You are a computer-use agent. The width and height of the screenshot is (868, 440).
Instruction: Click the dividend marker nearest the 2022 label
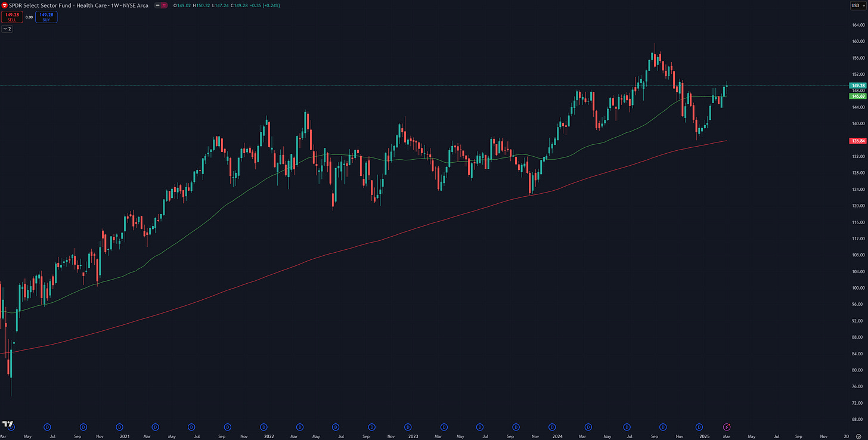point(263,427)
